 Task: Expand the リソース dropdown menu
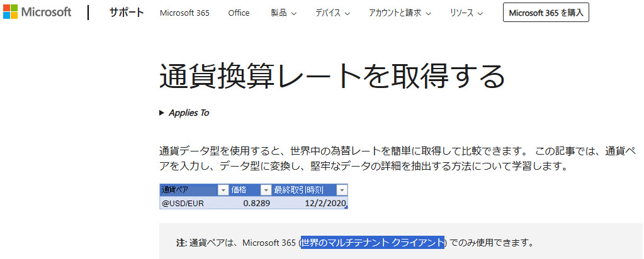click(467, 13)
